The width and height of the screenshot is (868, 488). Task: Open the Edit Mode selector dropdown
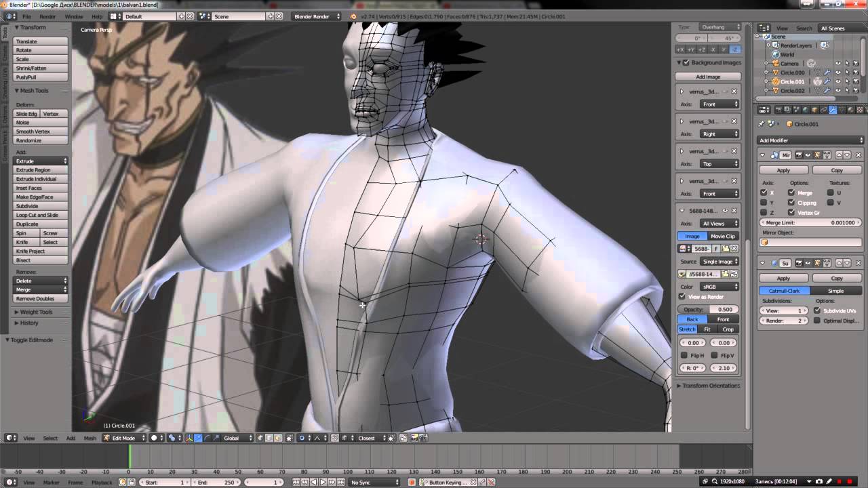click(x=124, y=438)
